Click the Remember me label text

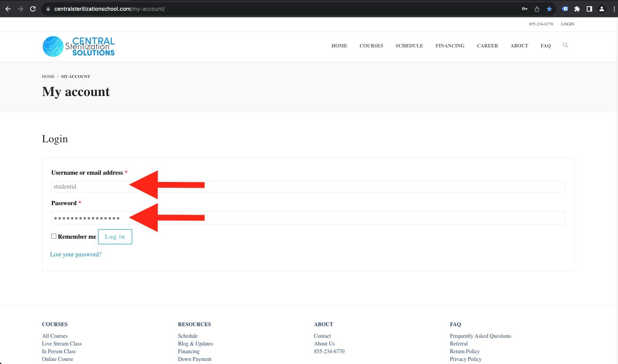coord(77,237)
